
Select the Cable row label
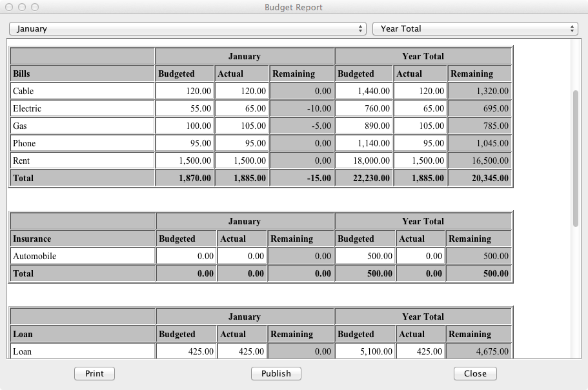click(x=83, y=91)
